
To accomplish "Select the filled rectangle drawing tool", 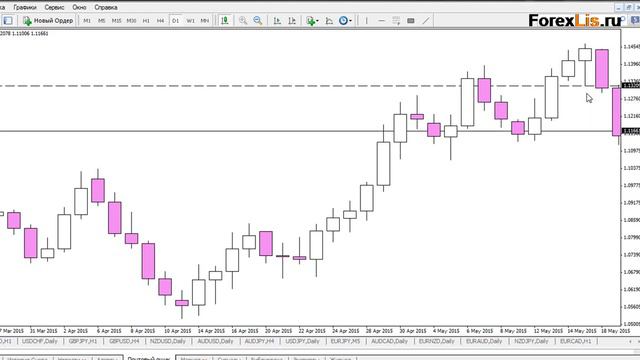I will point(411,20).
